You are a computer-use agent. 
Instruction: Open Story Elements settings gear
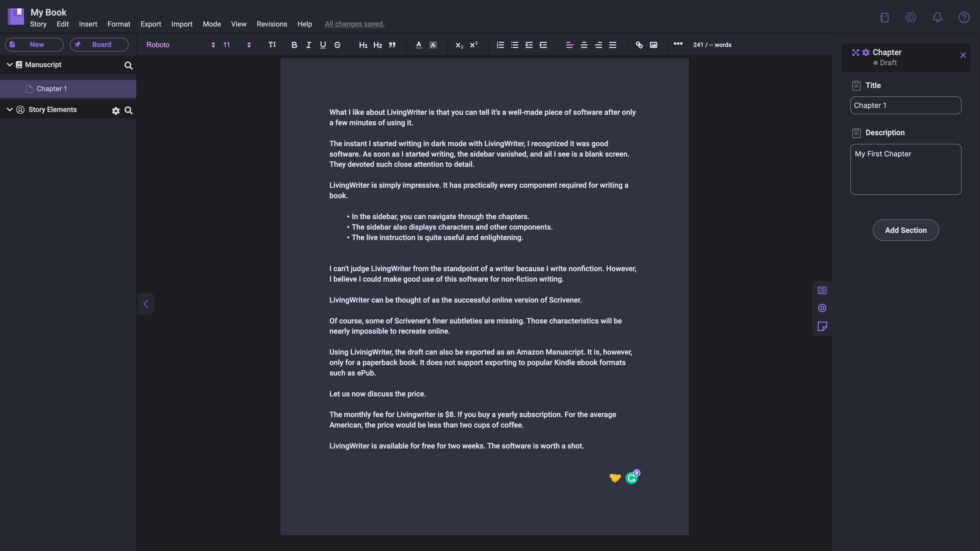tap(116, 111)
